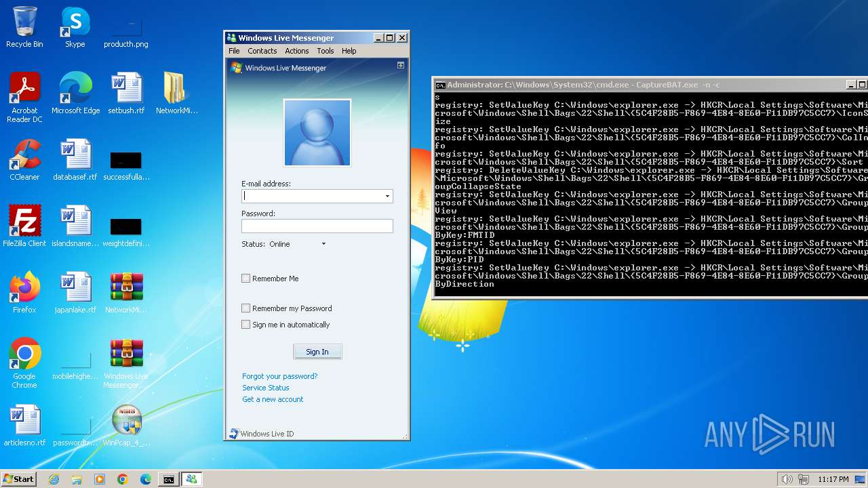Expand the E-mail address dropdown arrow
Screen dimensions: 868x488
click(387, 196)
